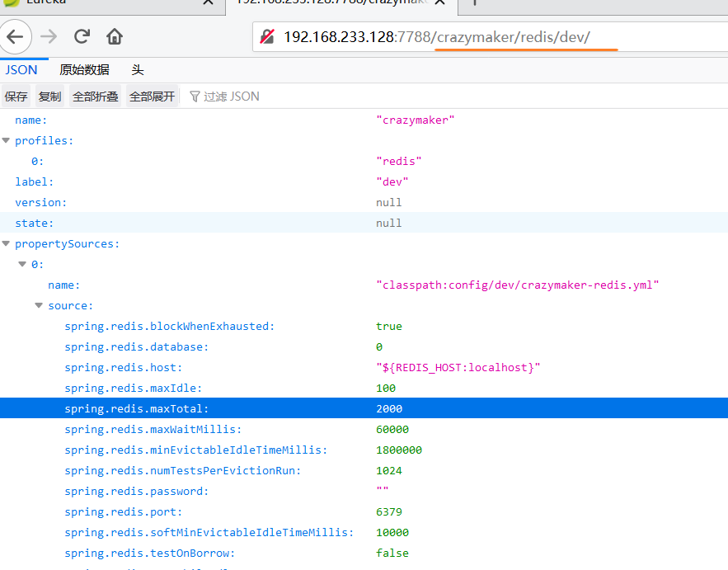728x570 pixels.
Task: Reload the page with the refresh icon
Action: (82, 36)
